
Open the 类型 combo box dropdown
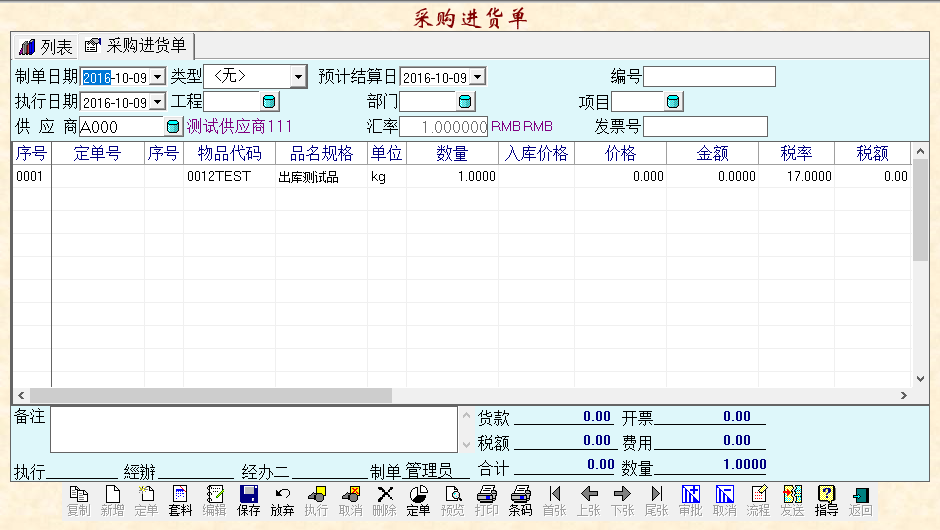pyautogui.click(x=298, y=77)
